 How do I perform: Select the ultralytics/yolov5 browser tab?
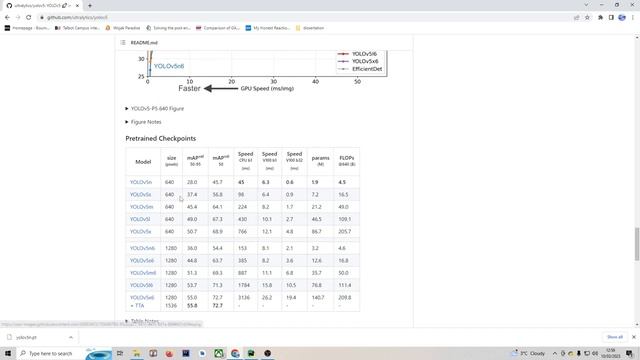click(41, 6)
